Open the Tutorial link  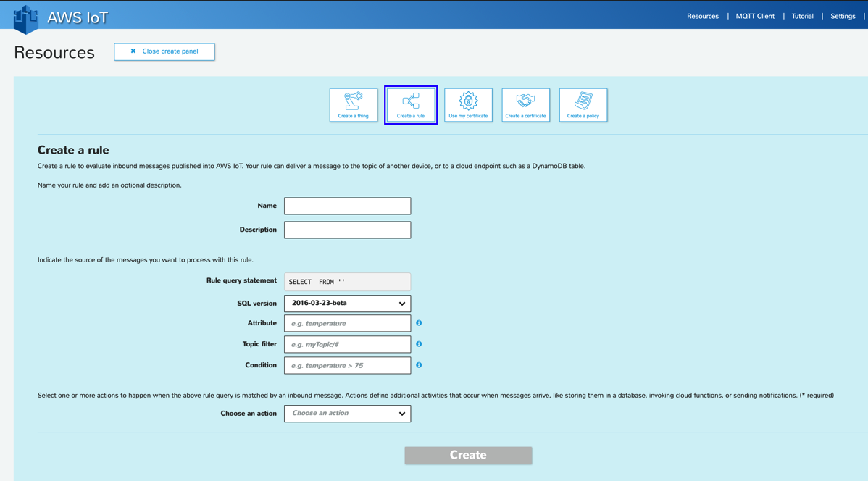click(802, 16)
